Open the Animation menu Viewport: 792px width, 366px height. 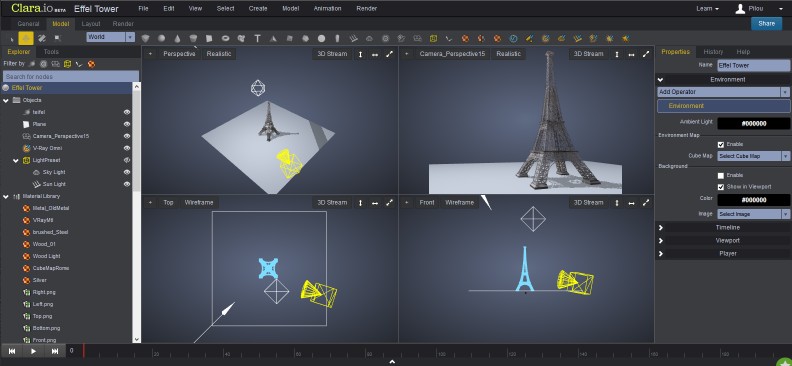coord(327,9)
